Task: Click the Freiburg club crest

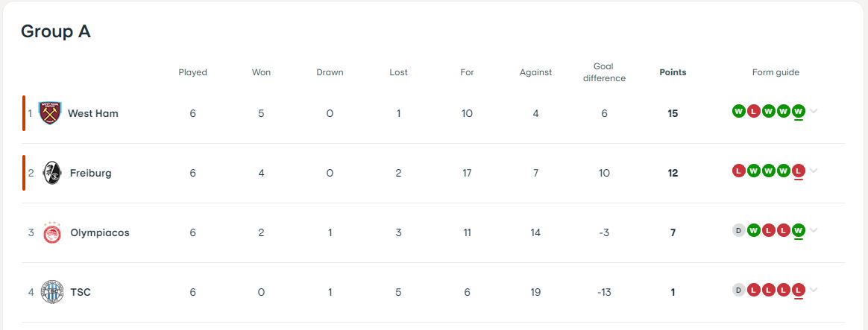Action: (x=52, y=173)
